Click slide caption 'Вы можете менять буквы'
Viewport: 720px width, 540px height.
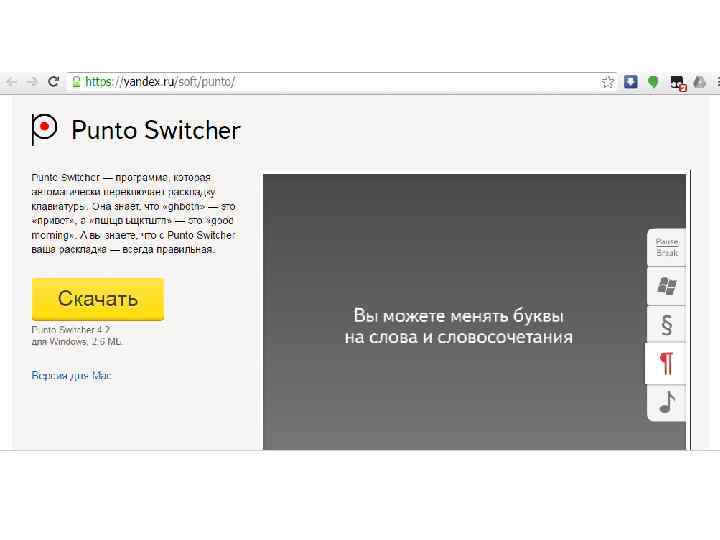tap(458, 316)
